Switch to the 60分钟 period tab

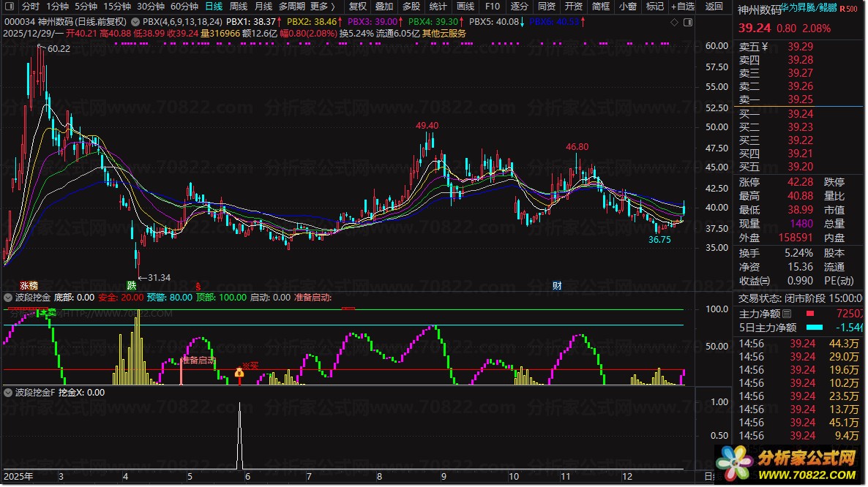(184, 7)
